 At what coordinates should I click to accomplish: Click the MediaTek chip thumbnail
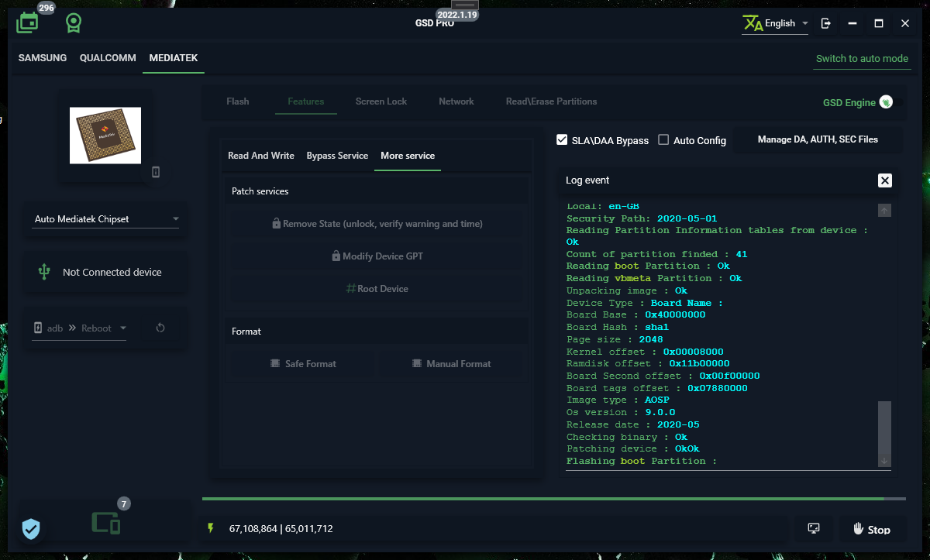click(105, 136)
